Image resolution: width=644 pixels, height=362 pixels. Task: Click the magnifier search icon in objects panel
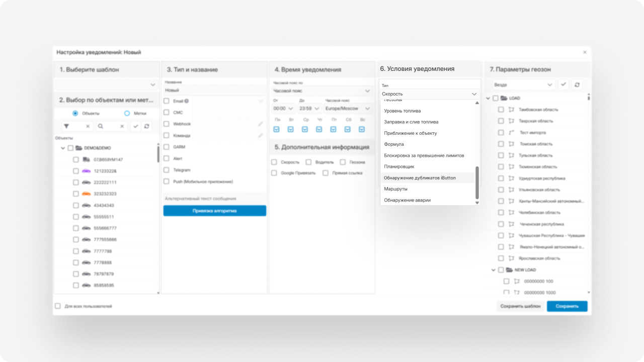click(101, 127)
